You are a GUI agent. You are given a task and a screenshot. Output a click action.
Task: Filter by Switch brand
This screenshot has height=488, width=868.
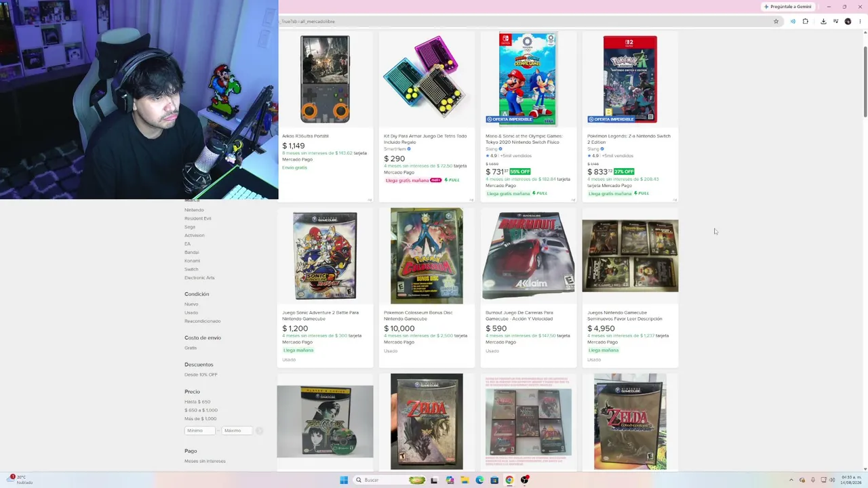(x=192, y=269)
